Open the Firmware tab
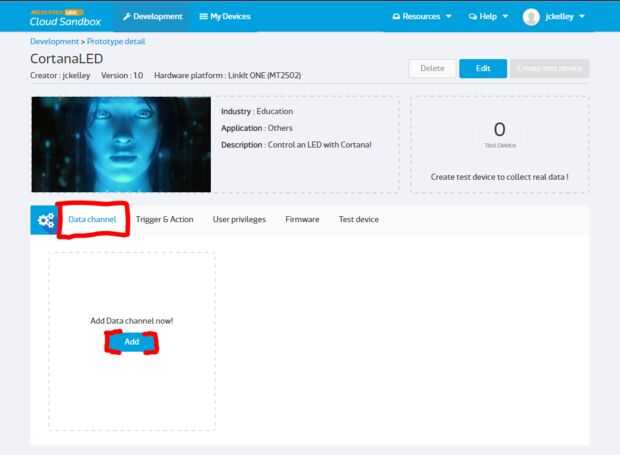 302,219
